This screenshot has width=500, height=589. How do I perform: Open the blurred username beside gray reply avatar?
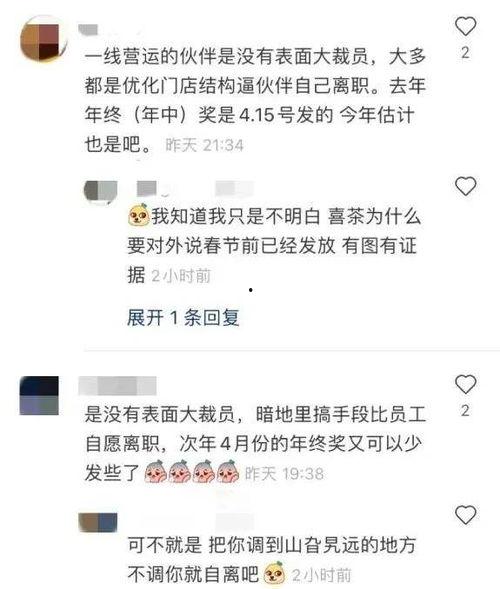pyautogui.click(x=147, y=188)
